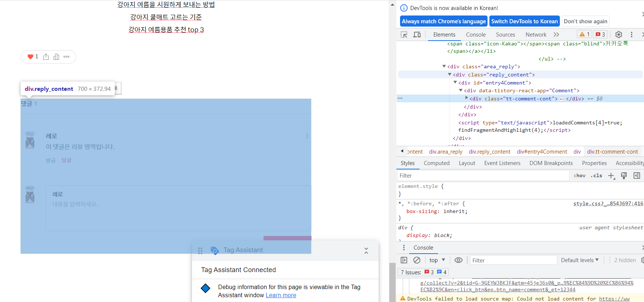Toggle the device toolbar icon
The width and height of the screenshot is (644, 302).
417,35
